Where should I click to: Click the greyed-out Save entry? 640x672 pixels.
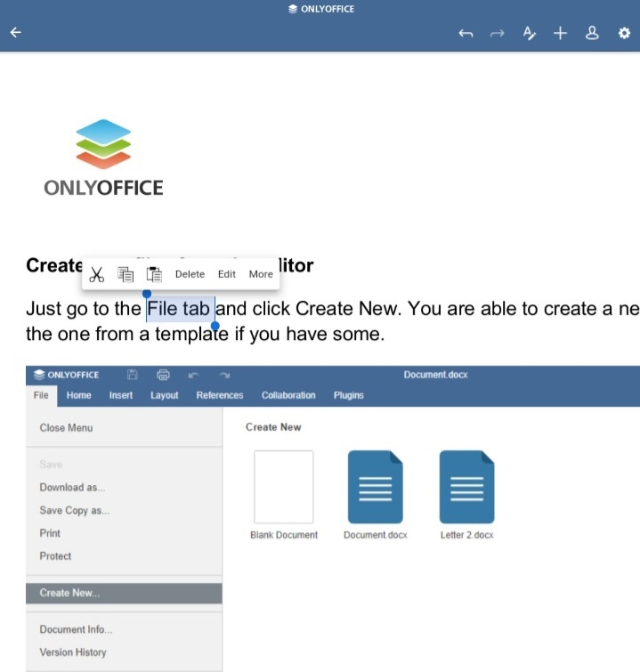[51, 465]
